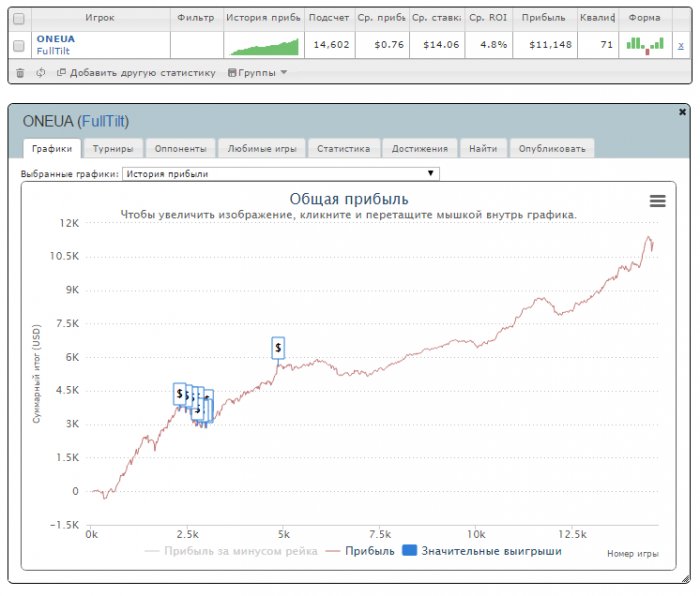The width and height of the screenshot is (700, 596).
Task: Open the profit history sparkline thumbnail
Action: [x=264, y=46]
